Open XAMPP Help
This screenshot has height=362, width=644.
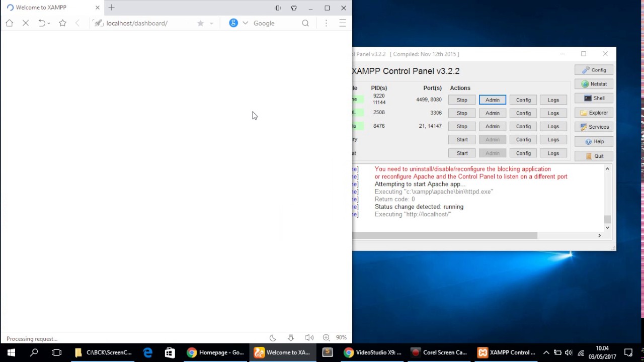pos(594,141)
